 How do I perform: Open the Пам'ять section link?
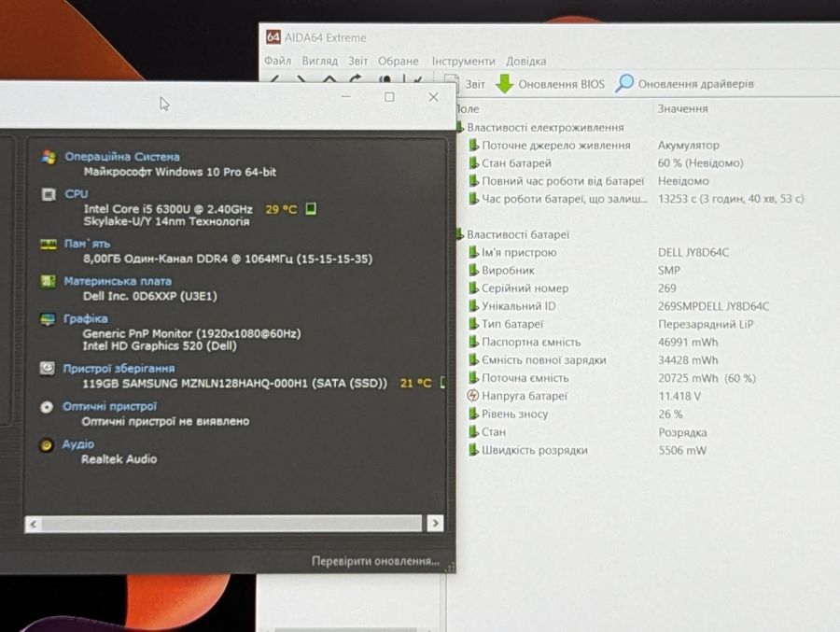(88, 244)
